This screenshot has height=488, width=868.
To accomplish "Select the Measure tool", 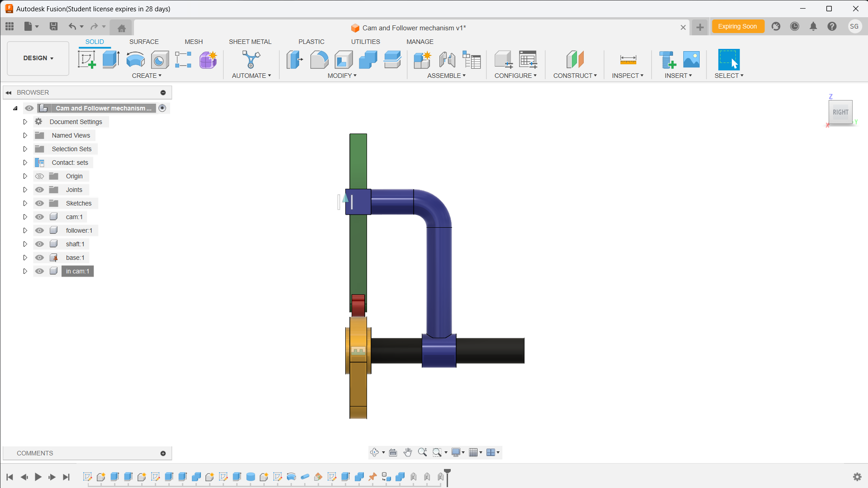I will point(628,60).
